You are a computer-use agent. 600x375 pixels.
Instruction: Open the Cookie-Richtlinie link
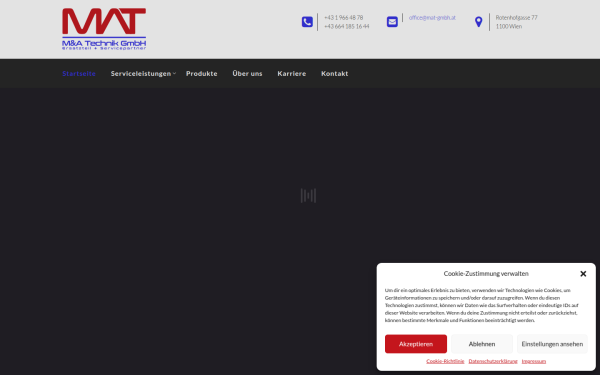(x=445, y=361)
